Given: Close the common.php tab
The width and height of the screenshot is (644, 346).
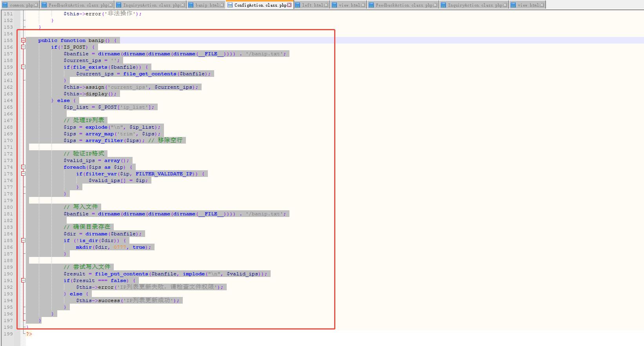Looking at the screenshot, I should point(36,5).
